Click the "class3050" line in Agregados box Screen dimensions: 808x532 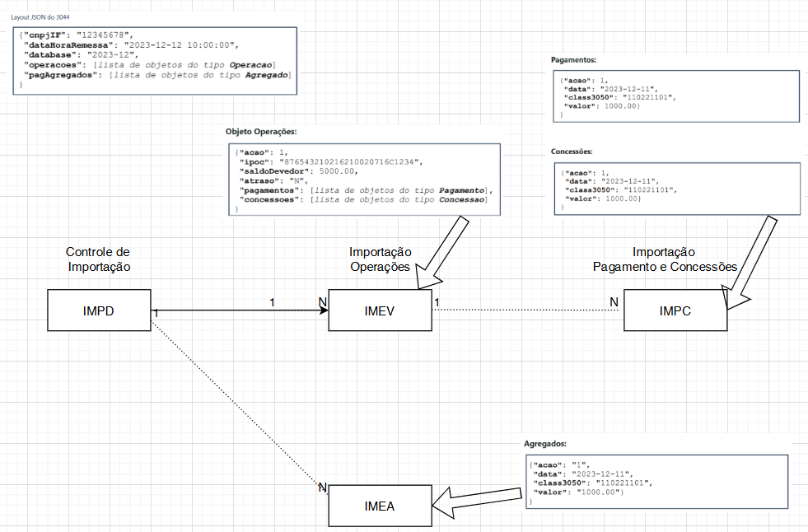[x=592, y=483]
